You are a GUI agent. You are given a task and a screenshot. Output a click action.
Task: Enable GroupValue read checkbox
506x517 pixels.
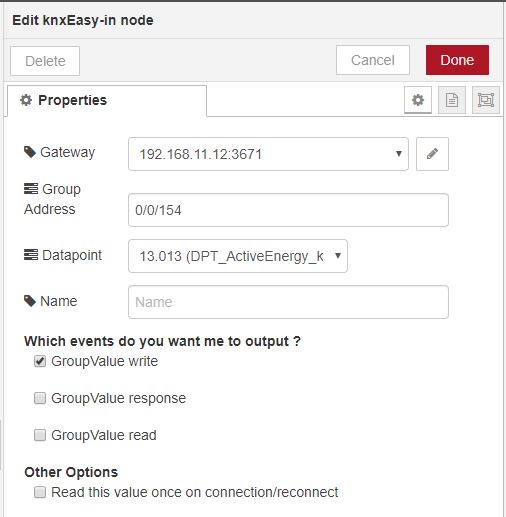click(x=40, y=435)
